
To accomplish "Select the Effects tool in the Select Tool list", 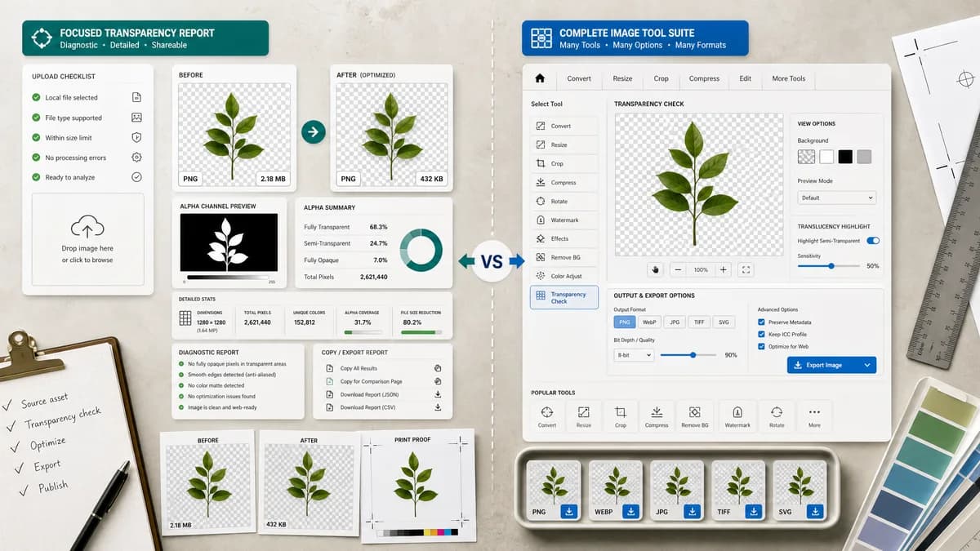I will coord(563,238).
